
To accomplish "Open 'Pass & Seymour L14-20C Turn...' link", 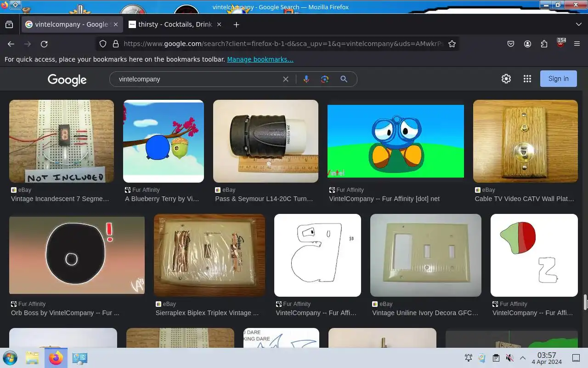I will [264, 199].
